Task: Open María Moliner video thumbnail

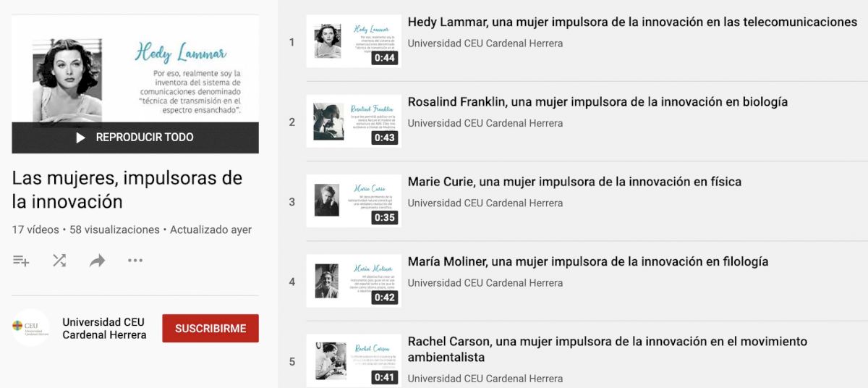Action: (x=354, y=281)
